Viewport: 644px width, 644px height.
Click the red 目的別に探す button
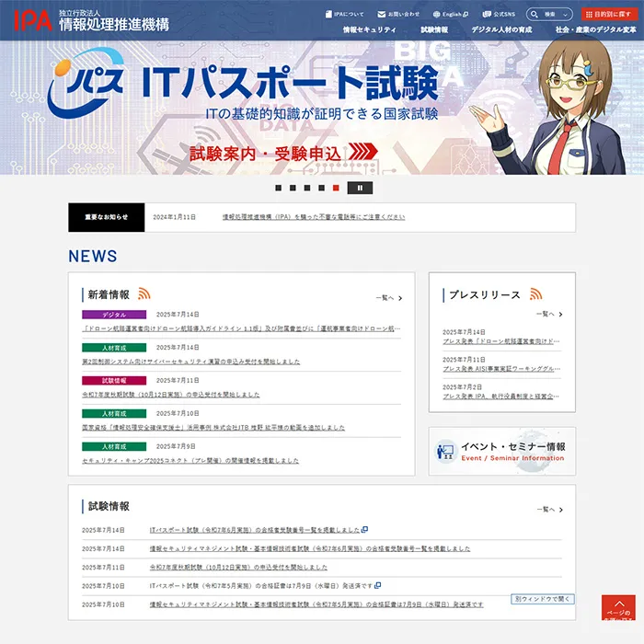[609, 15]
